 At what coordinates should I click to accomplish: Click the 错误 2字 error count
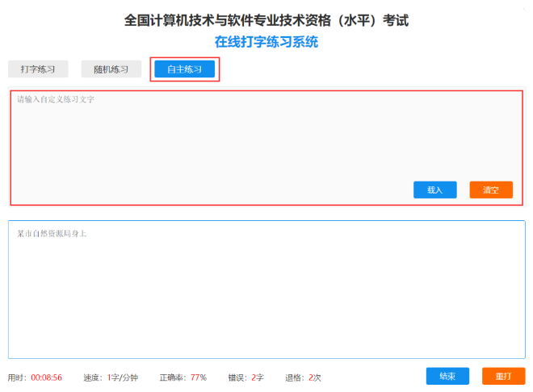(246, 377)
